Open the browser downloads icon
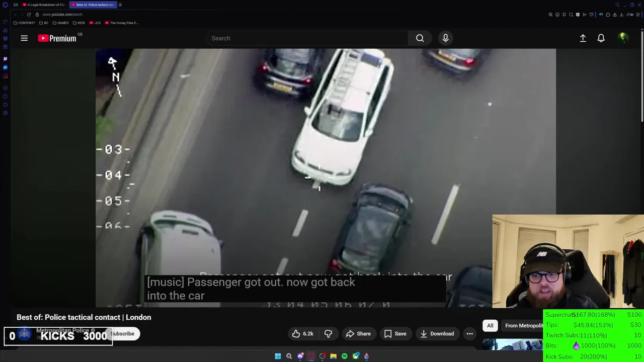The width and height of the screenshot is (644, 362). coord(622,15)
